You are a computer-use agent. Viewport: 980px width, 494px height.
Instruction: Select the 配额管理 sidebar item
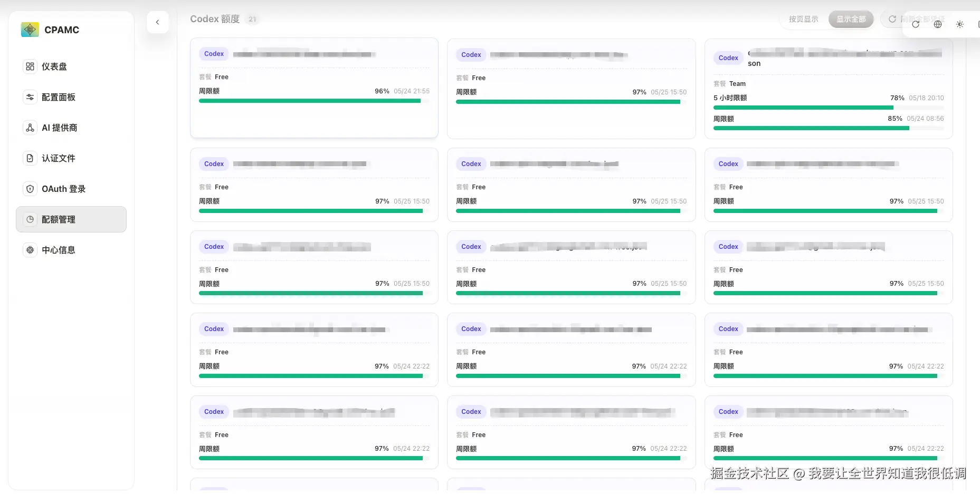(71, 219)
